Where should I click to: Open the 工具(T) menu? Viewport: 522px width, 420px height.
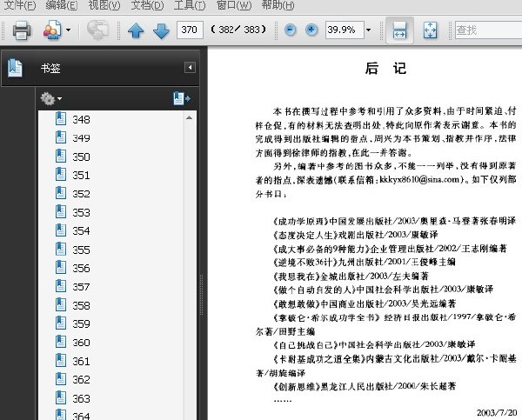[190, 5]
